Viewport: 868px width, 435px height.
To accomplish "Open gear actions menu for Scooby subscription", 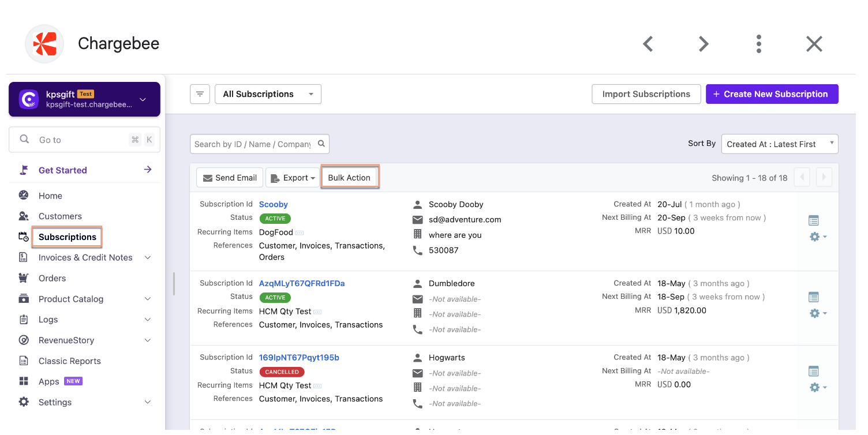I will point(818,237).
